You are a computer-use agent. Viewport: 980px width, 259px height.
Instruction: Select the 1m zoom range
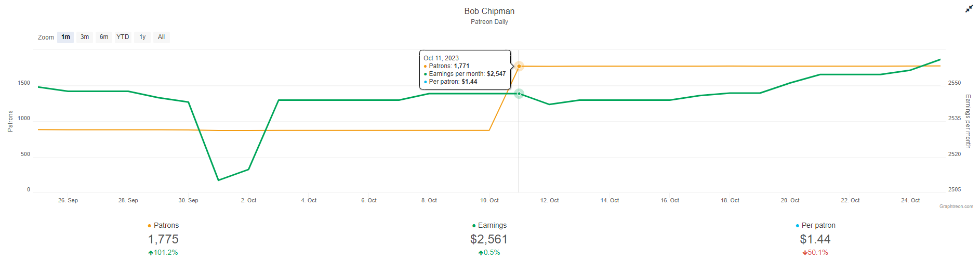coord(65,37)
